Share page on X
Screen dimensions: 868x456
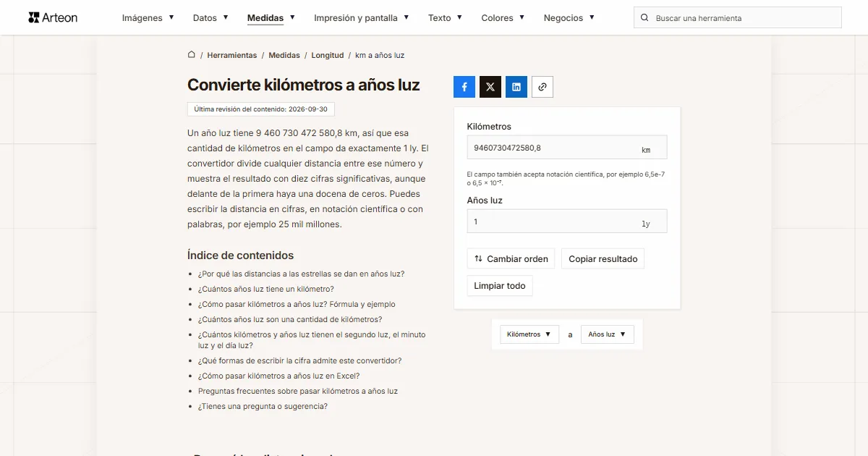[490, 87]
